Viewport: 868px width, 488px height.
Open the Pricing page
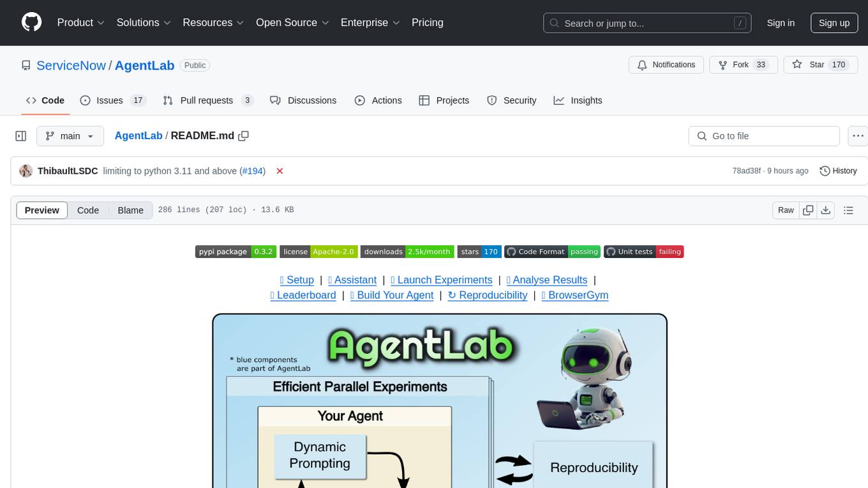[428, 22]
